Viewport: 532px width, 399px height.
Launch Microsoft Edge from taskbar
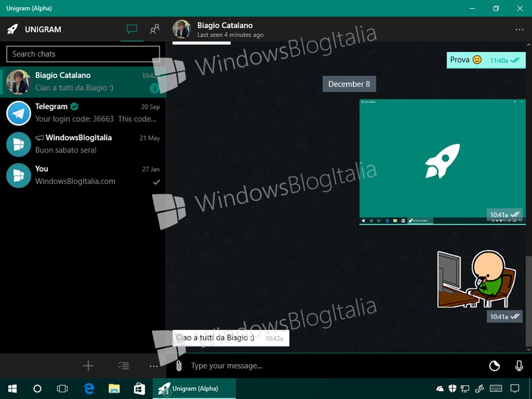(89, 389)
